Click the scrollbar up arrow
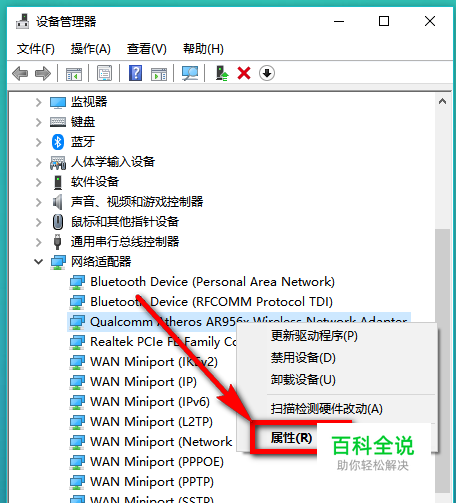The height and width of the screenshot is (503, 456). coord(442,101)
